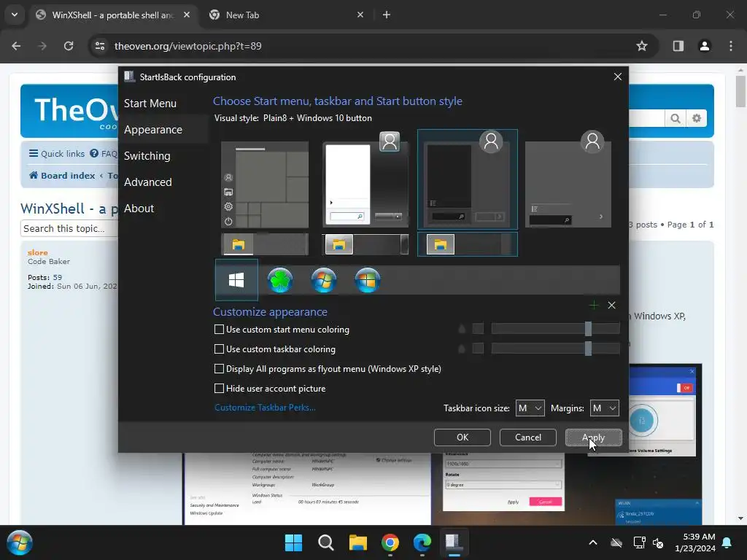Select the Windows 7 orb start button style

point(324,280)
